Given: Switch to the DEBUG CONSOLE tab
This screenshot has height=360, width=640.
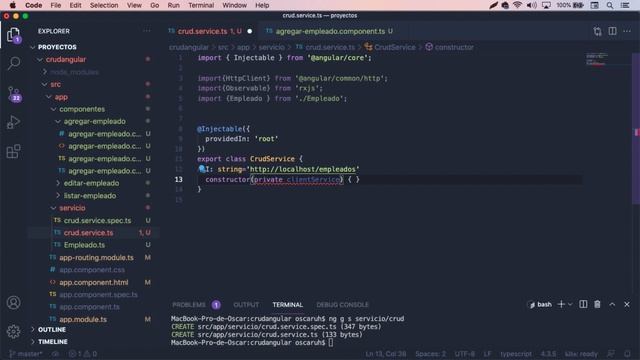Looking at the screenshot, I should click(342, 304).
